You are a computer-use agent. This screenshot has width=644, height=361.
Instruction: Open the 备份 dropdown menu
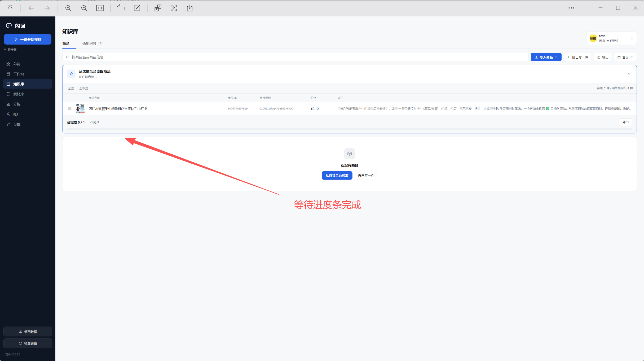625,57
